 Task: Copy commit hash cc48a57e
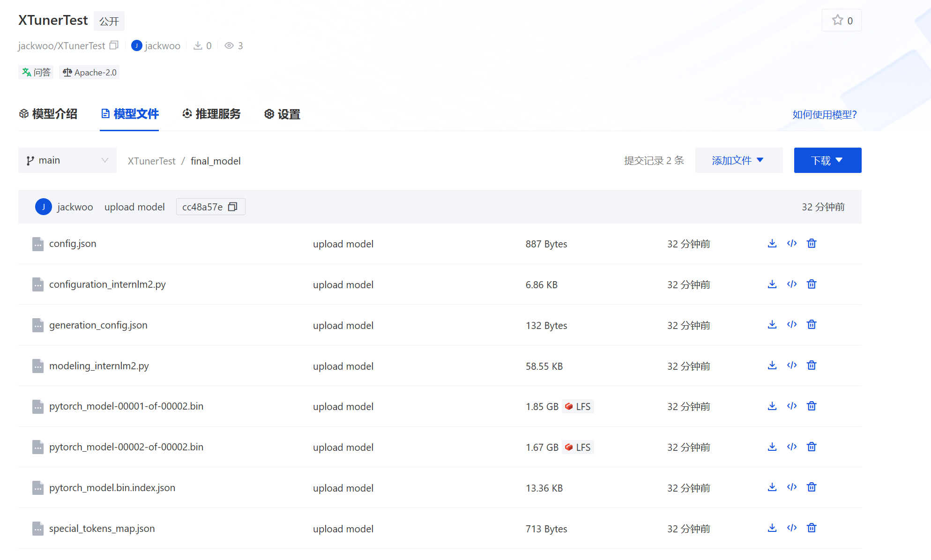coord(232,207)
